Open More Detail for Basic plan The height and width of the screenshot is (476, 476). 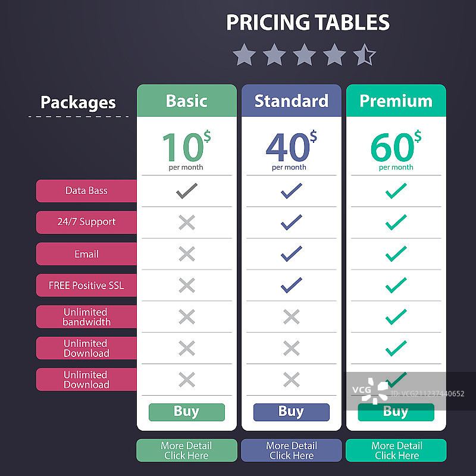tap(187, 450)
